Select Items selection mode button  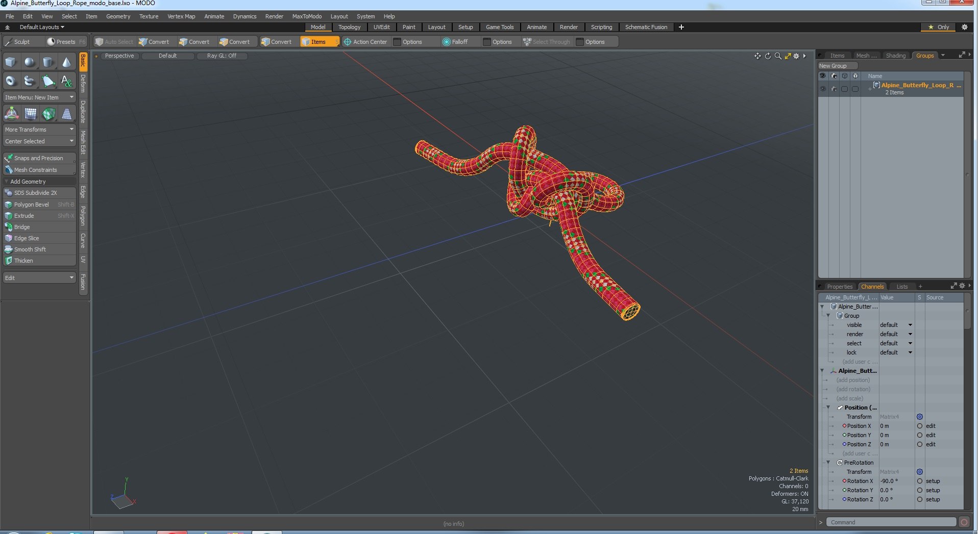coord(320,42)
